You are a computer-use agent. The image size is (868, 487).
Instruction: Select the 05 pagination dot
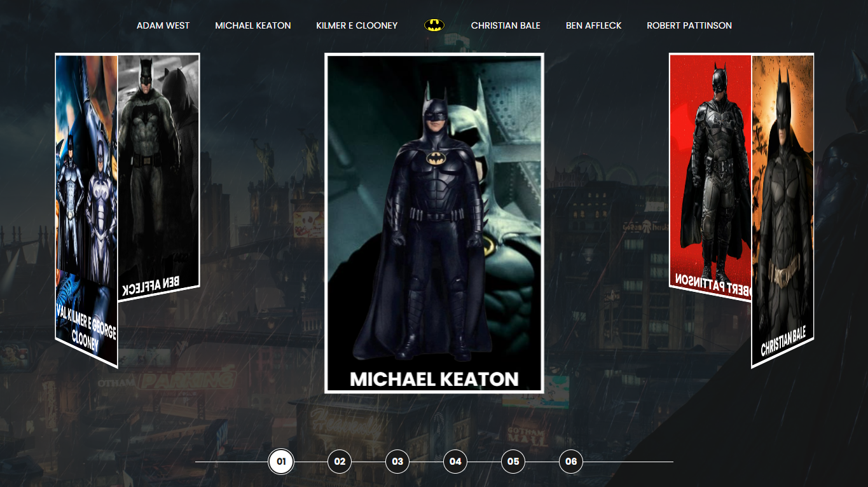click(x=513, y=462)
